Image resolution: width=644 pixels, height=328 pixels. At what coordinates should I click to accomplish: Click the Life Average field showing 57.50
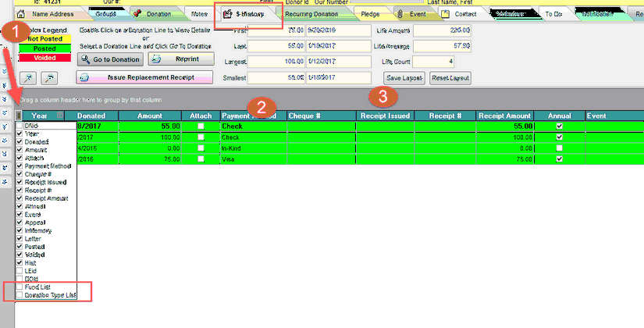(x=442, y=46)
